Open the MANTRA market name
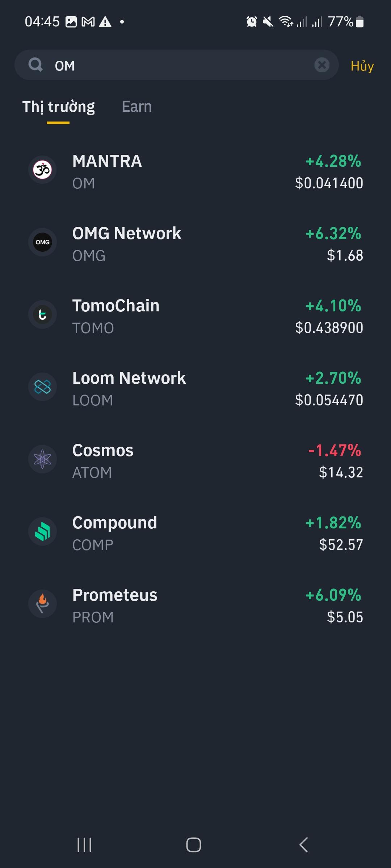Screen dimensions: 391x868 (x=107, y=161)
